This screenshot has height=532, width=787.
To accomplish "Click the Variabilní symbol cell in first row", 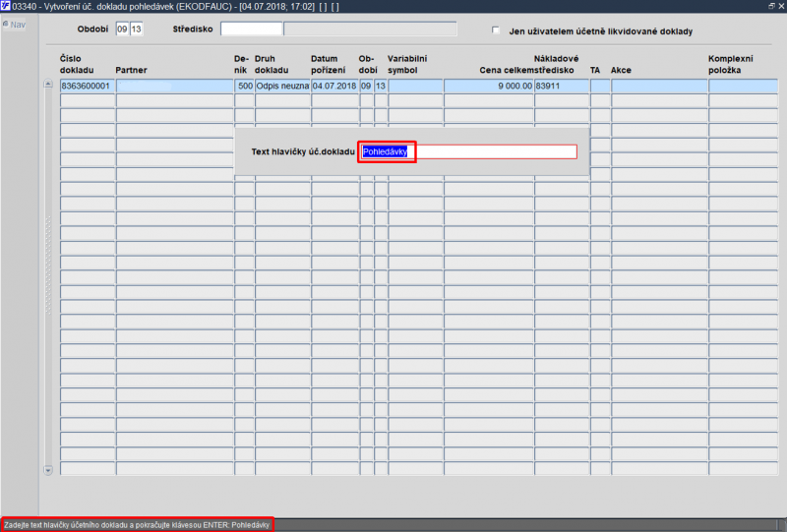I will [x=415, y=86].
